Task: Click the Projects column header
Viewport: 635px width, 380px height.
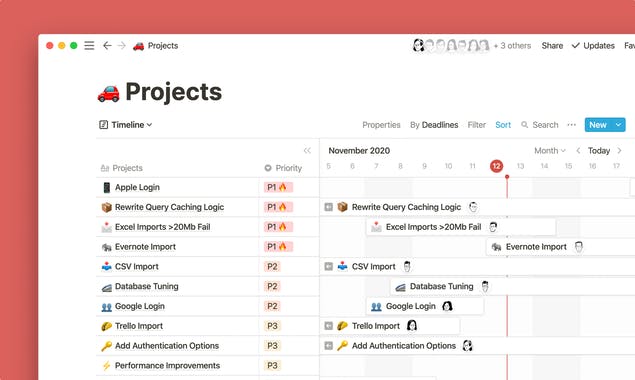Action: (121, 168)
